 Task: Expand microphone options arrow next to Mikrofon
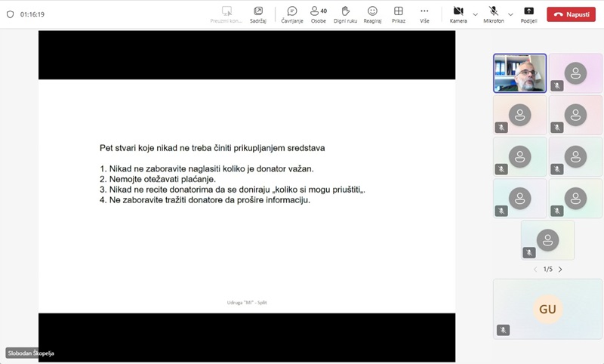[510, 14]
